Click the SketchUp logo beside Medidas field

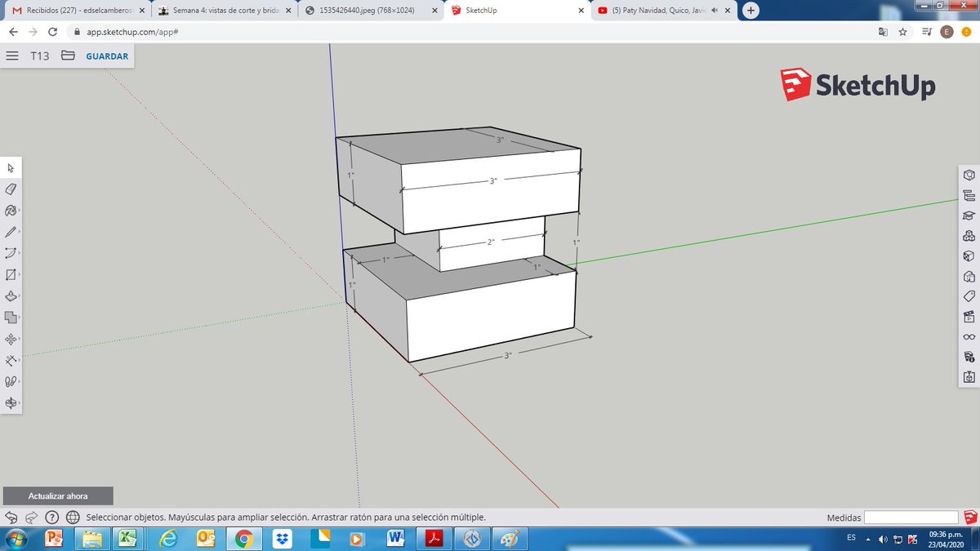(x=970, y=517)
